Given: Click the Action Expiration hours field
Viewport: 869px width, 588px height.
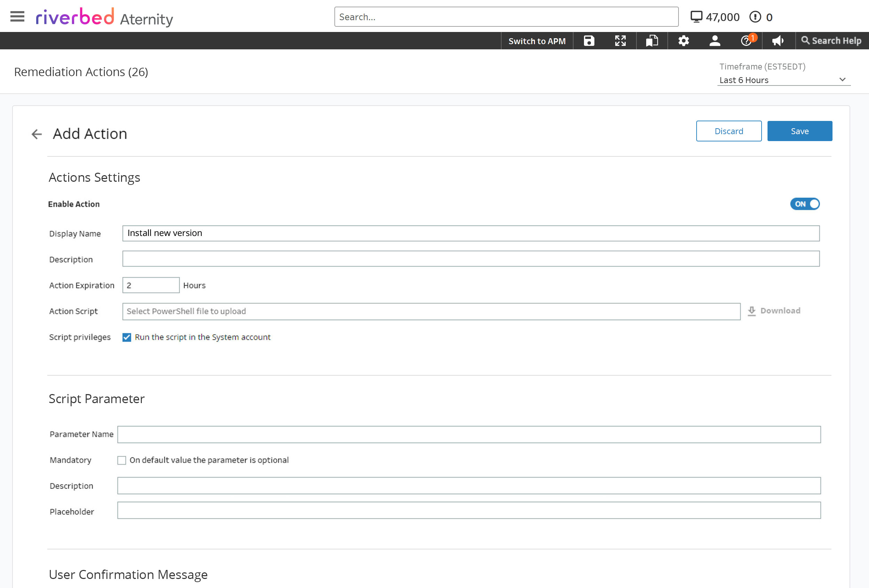Looking at the screenshot, I should [x=151, y=285].
